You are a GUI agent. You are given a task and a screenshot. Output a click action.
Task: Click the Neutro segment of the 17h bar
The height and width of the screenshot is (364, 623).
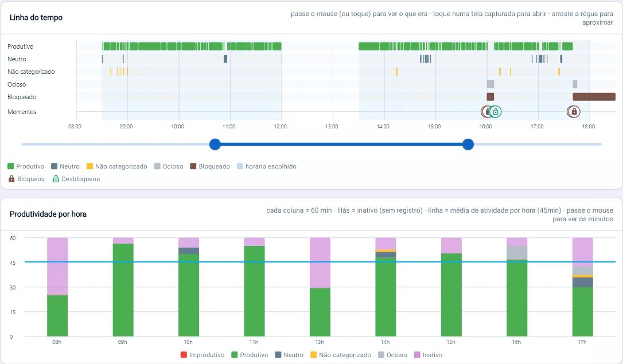582,282
